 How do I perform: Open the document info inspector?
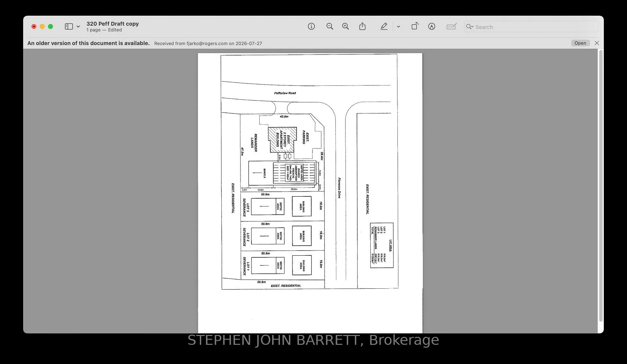(x=311, y=26)
